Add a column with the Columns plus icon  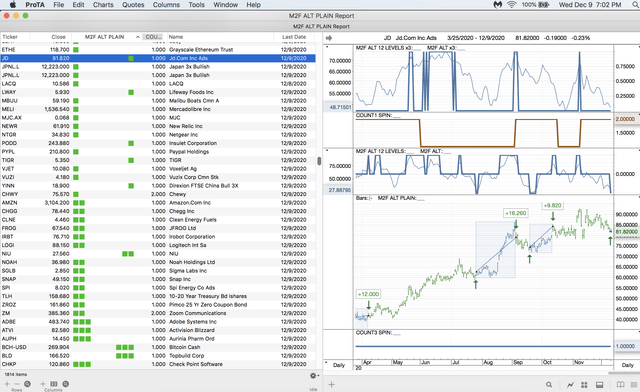(43, 384)
